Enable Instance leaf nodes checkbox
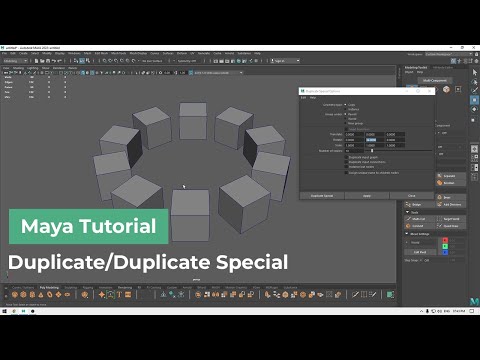 tap(346, 166)
